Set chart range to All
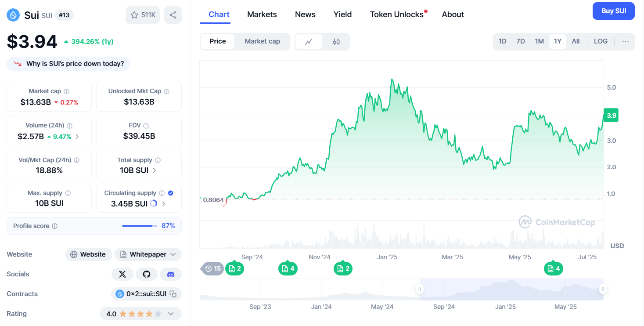The width and height of the screenshot is (644, 326). tap(576, 41)
